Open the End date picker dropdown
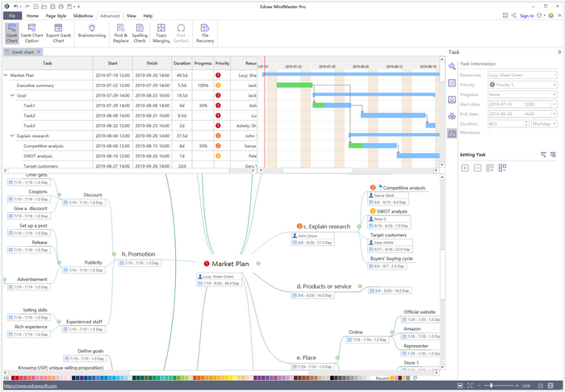The height and width of the screenshot is (392, 565). (x=555, y=114)
